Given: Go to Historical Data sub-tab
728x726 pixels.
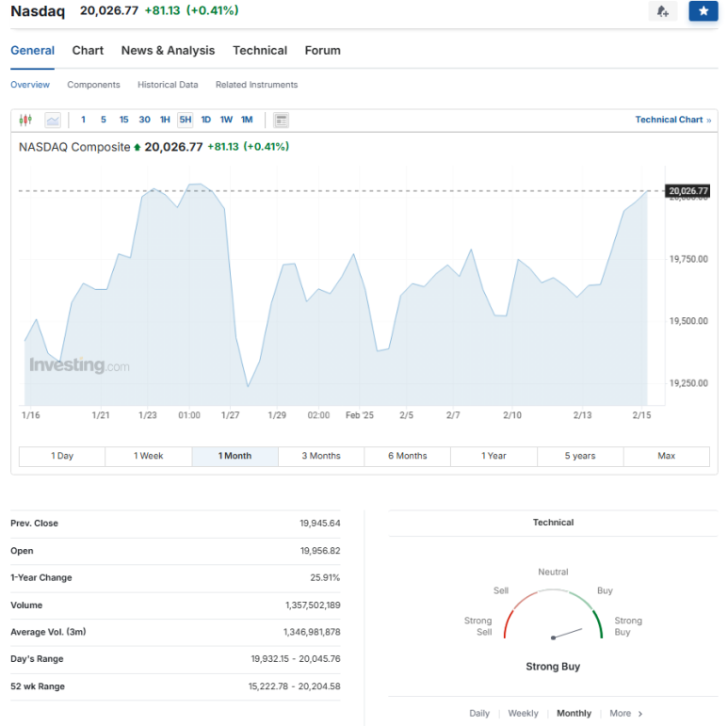Looking at the screenshot, I should (168, 85).
